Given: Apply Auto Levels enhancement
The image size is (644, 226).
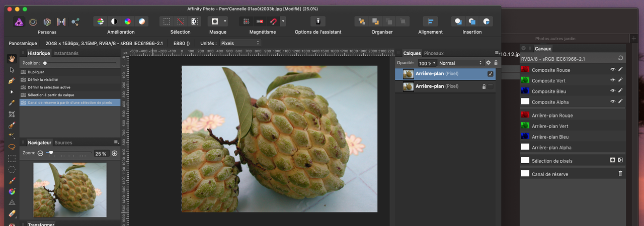Looking at the screenshot, I should pyautogui.click(x=101, y=22).
